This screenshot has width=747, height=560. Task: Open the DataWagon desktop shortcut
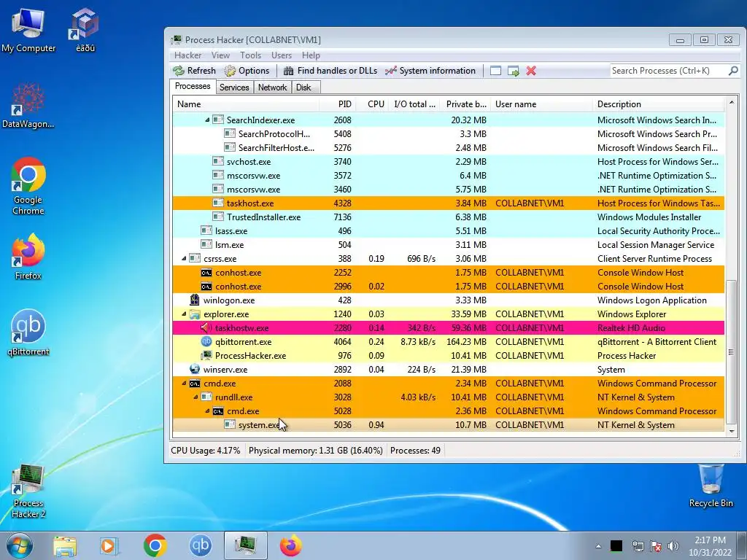[28, 105]
